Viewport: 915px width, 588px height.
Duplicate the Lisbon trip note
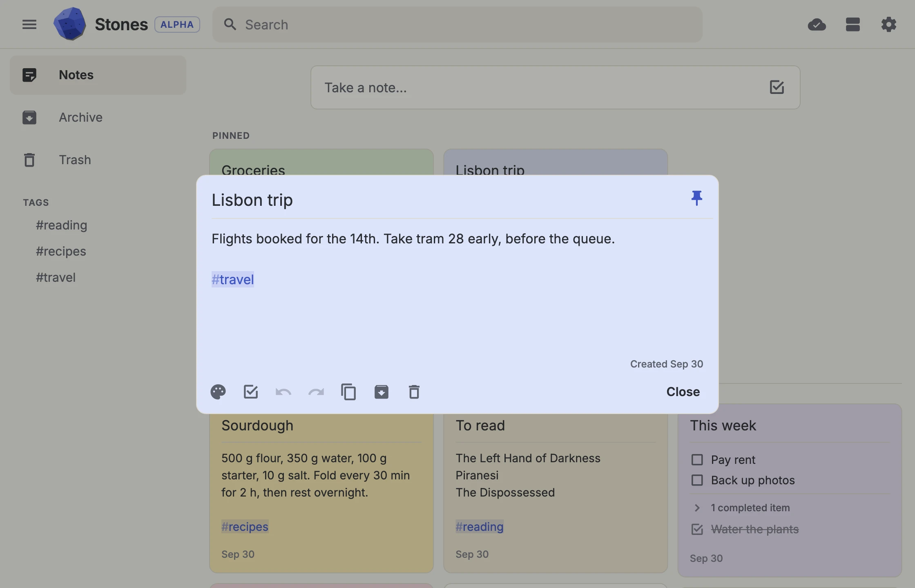point(348,392)
